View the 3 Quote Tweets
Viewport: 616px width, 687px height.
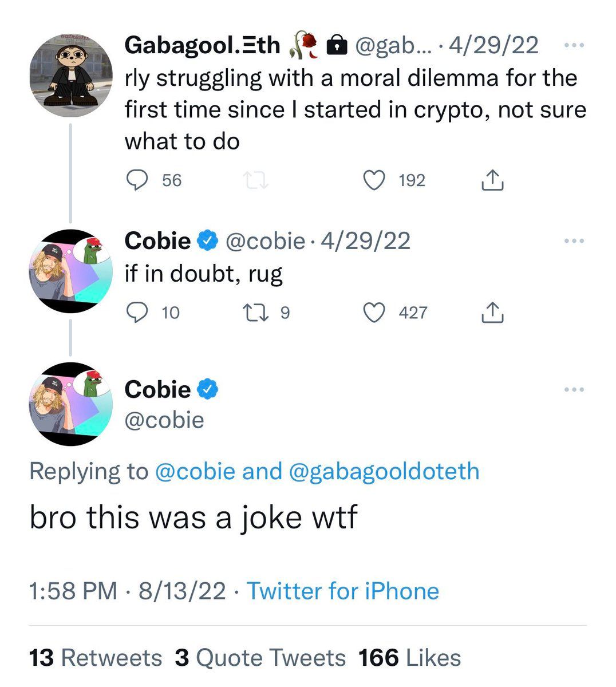(x=260, y=658)
